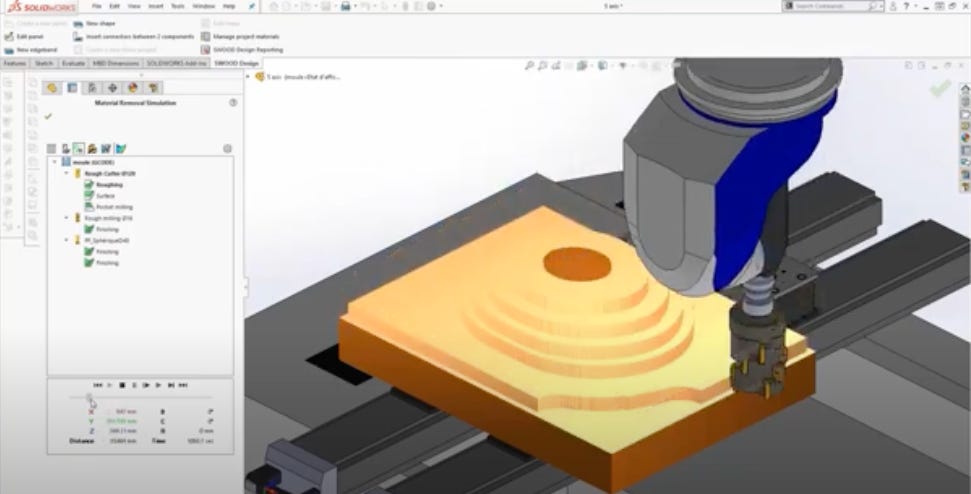Viewport: 971px width, 494px height.
Task: Click the New edgeband command
Action: (x=31, y=50)
